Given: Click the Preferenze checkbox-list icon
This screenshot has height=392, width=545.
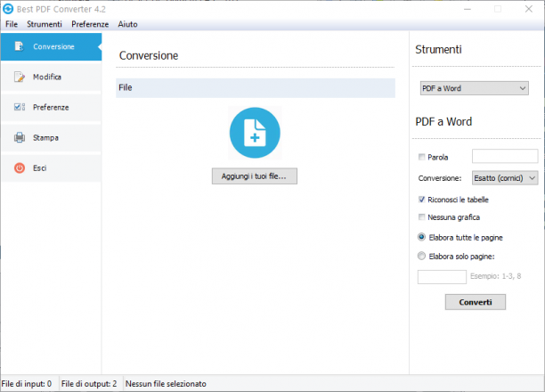Looking at the screenshot, I should 20,107.
